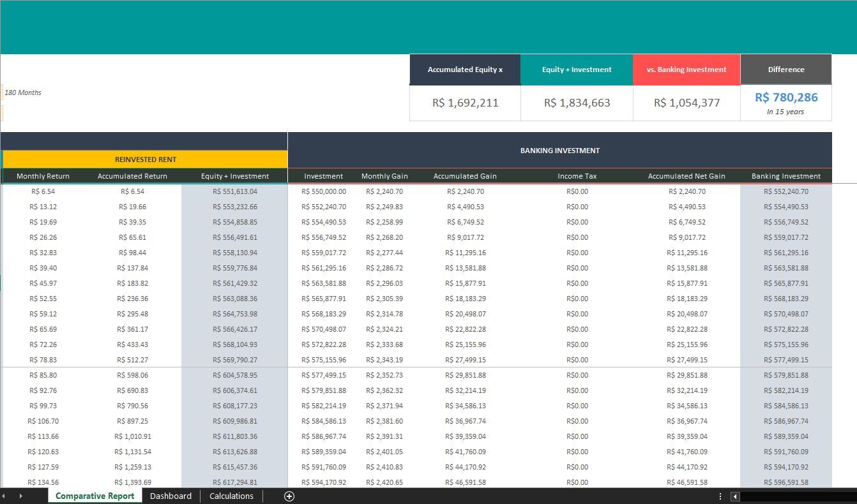Select the R$ 45.97 monthly return cell
This screenshot has height=504, width=857.
(43, 283)
